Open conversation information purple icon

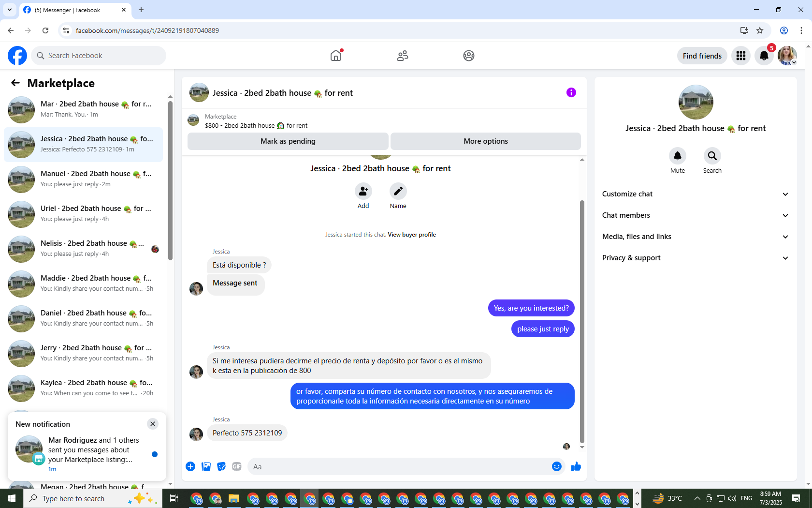(571, 92)
